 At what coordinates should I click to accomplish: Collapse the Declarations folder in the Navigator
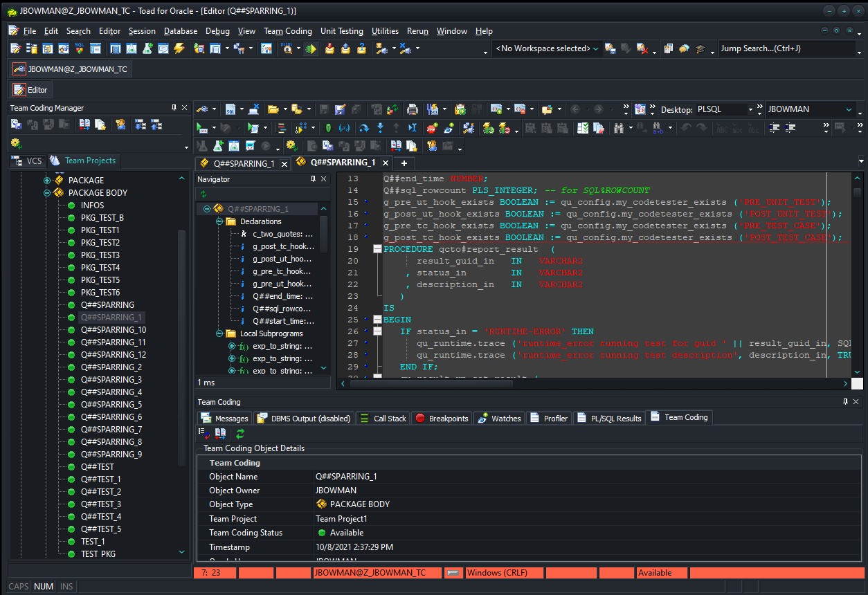[219, 223]
